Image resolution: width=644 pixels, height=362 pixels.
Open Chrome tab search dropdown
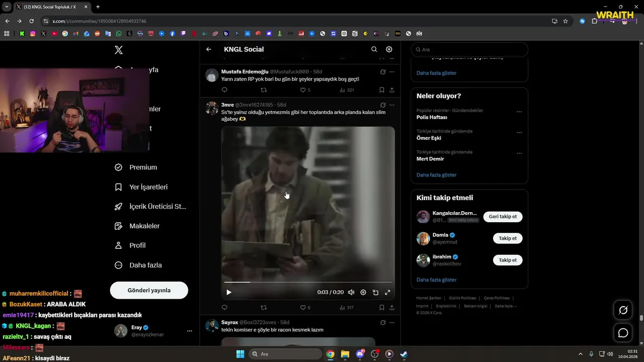pyautogui.click(x=7, y=7)
